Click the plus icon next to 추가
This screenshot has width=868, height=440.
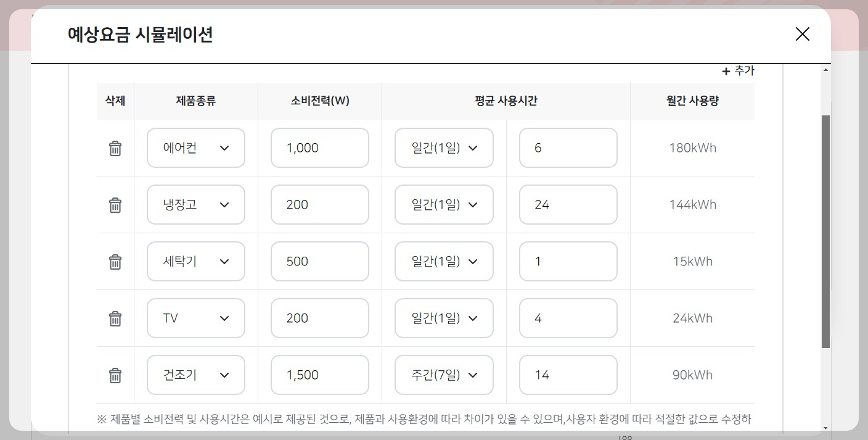pos(726,70)
